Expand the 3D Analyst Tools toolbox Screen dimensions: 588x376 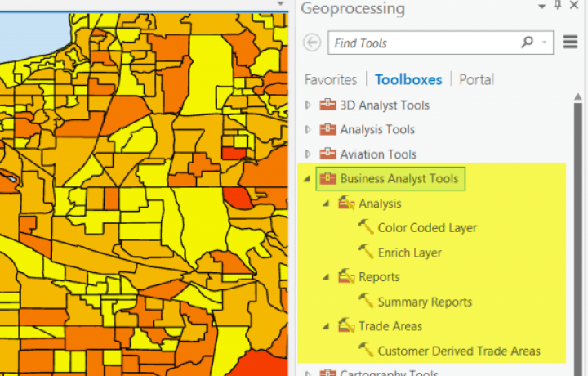coord(308,105)
